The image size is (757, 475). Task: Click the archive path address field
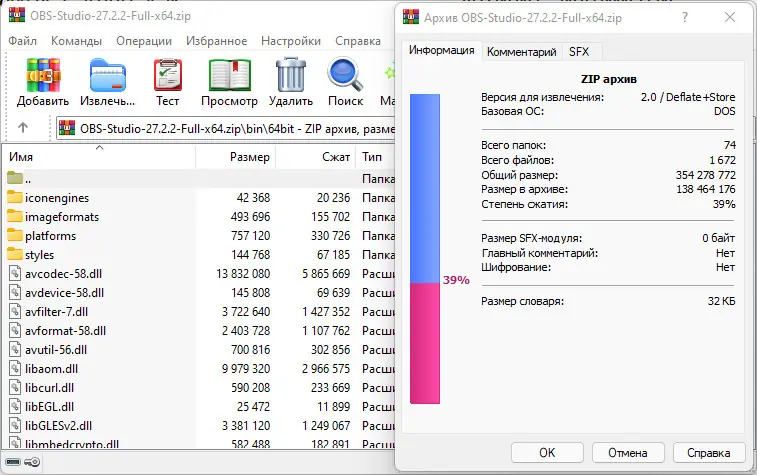tap(225, 128)
